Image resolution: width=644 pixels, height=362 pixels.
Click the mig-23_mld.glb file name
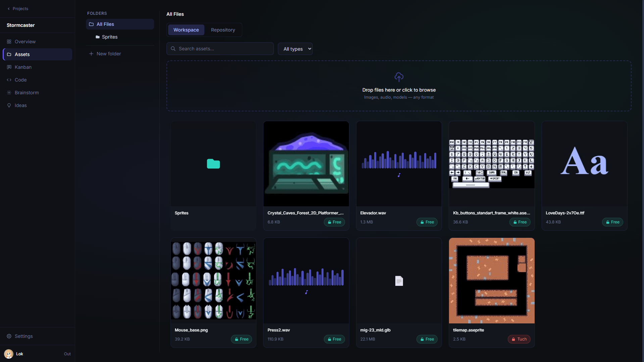coord(375,330)
